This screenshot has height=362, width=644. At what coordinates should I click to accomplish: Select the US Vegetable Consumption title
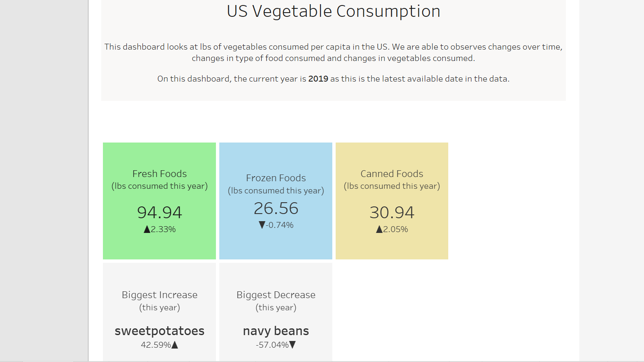[x=334, y=11]
